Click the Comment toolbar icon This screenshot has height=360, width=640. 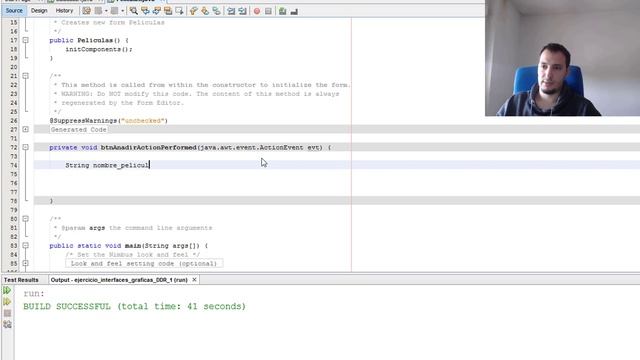tap(282, 11)
